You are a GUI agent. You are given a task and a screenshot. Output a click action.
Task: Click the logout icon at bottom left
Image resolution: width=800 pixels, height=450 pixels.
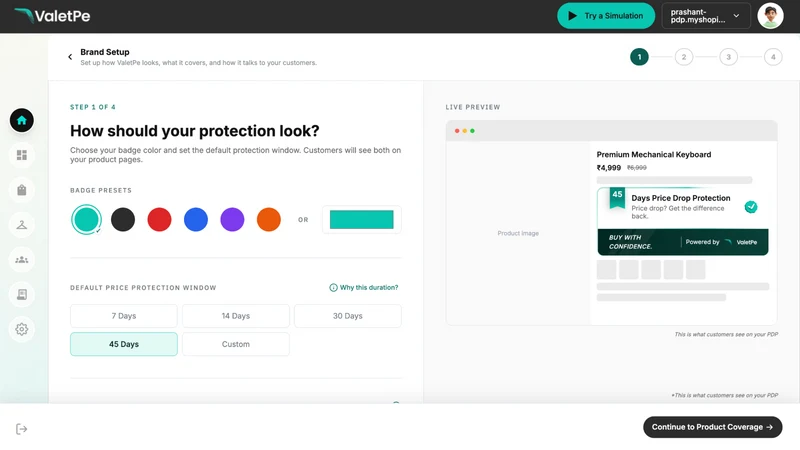tap(21, 429)
